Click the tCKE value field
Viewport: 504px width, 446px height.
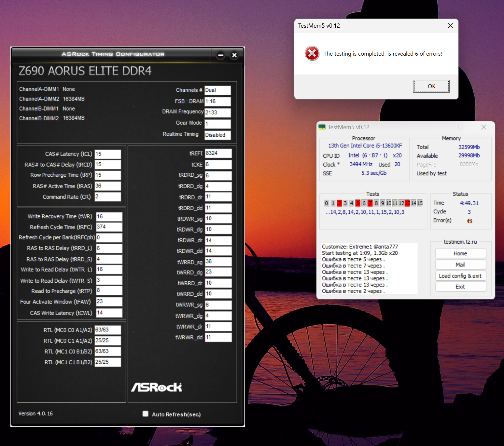(x=218, y=165)
